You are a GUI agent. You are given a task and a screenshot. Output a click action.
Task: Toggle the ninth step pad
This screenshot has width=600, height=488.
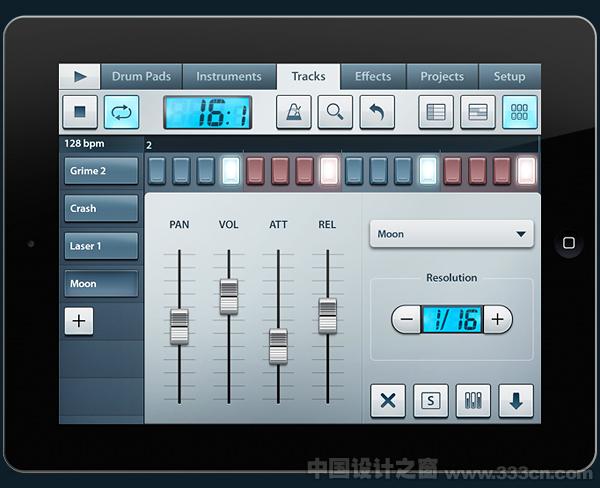(x=354, y=171)
